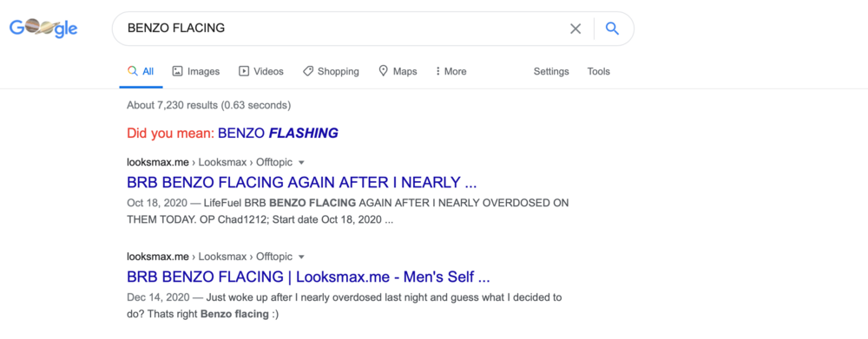Click the three-dot icon next to More
868x339 pixels.
point(437,71)
